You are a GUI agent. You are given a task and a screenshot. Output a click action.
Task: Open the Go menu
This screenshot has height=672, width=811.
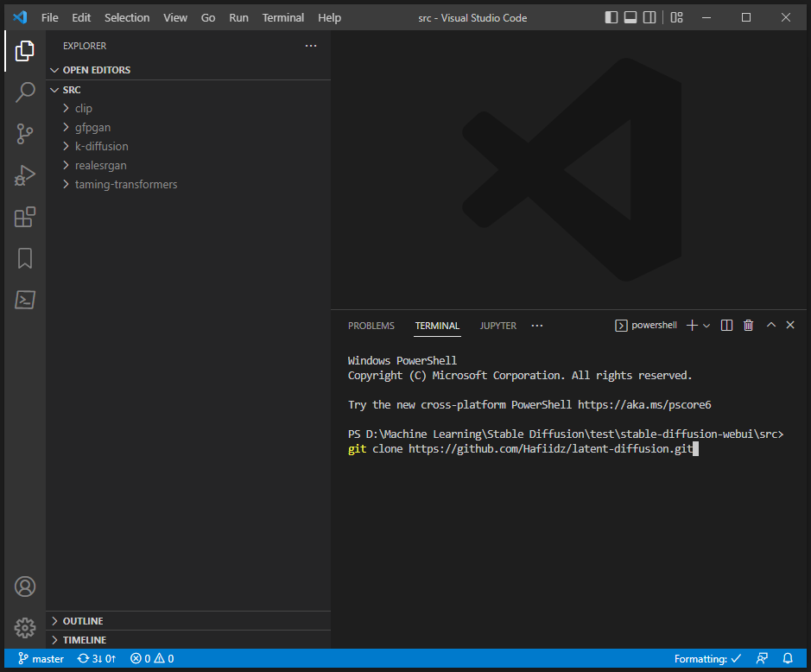208,17
